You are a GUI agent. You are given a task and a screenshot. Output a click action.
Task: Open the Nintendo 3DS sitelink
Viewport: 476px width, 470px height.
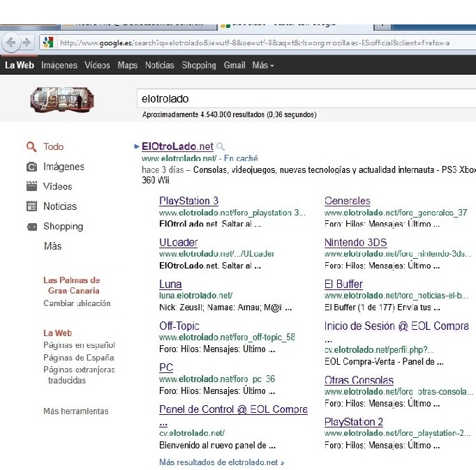(355, 243)
